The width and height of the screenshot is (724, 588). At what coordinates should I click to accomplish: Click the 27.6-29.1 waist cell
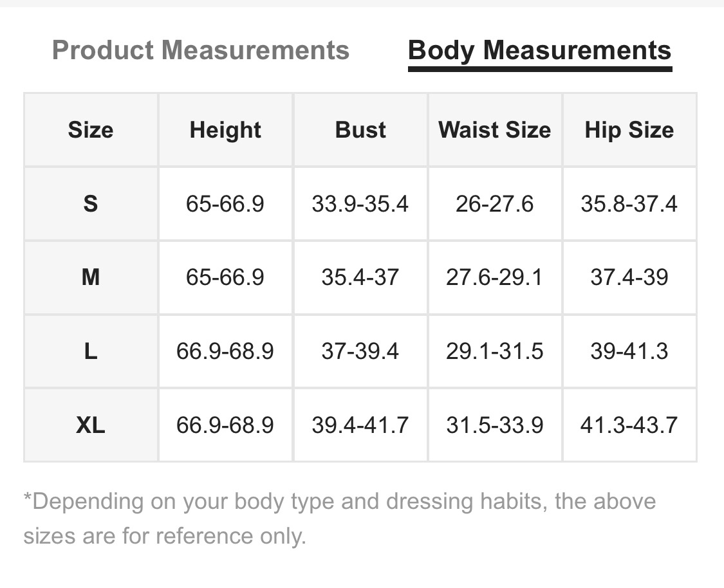click(494, 277)
